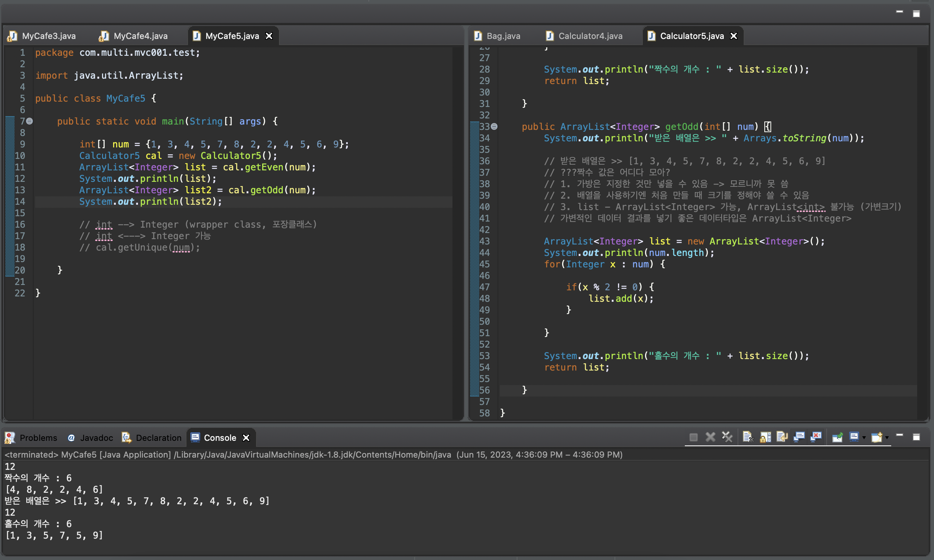Pin the Console with pushpin icon
This screenshot has height=560, width=934.
coord(837,437)
